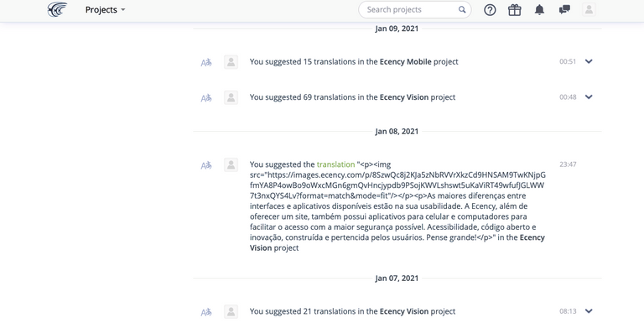Open the user profile avatar in the header
Screen dimensions: 644x323
coord(589,9)
